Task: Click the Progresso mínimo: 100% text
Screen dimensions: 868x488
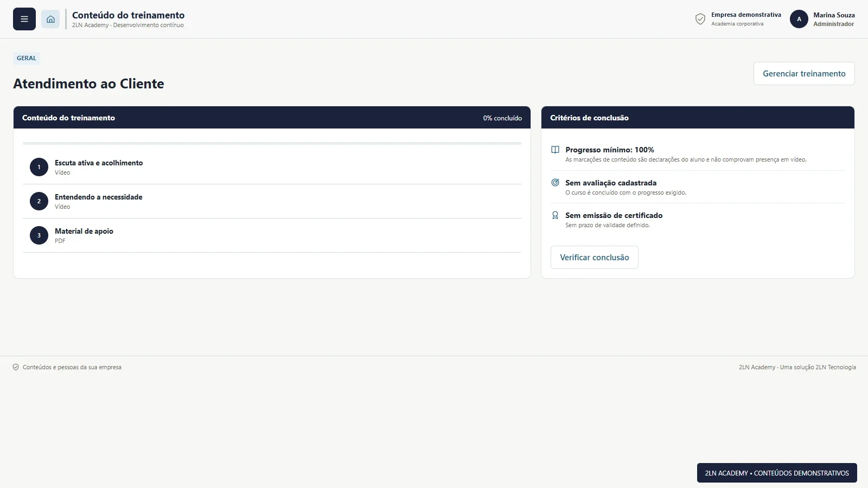Action: tap(610, 150)
